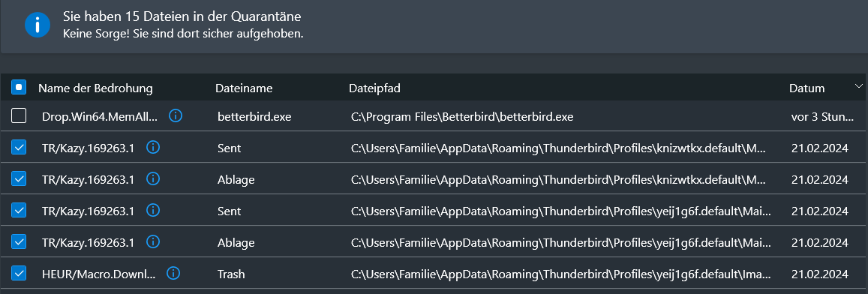Sort by the Dateipfad column header
The width and height of the screenshot is (868, 294).
click(374, 88)
